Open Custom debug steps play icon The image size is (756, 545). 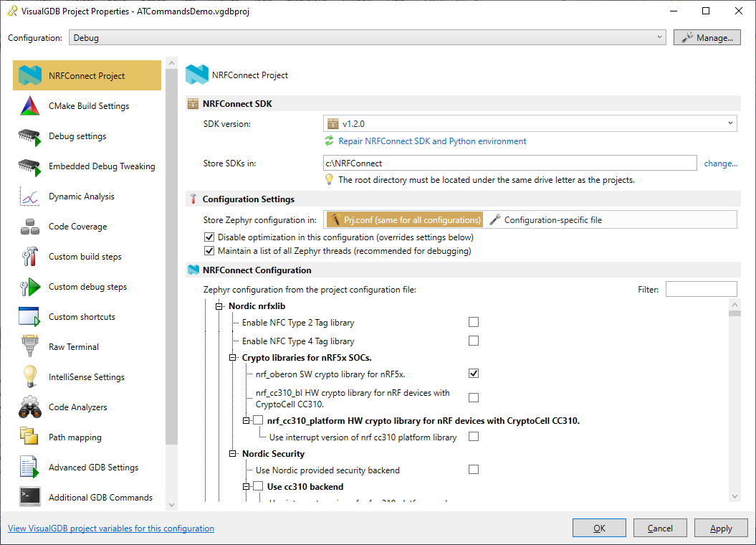pyautogui.click(x=30, y=287)
